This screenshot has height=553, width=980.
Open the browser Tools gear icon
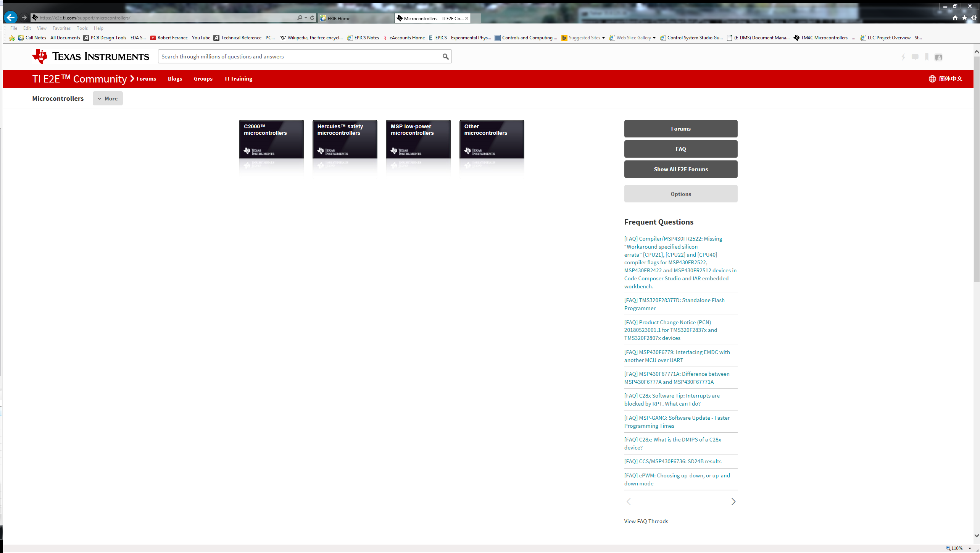(x=974, y=18)
